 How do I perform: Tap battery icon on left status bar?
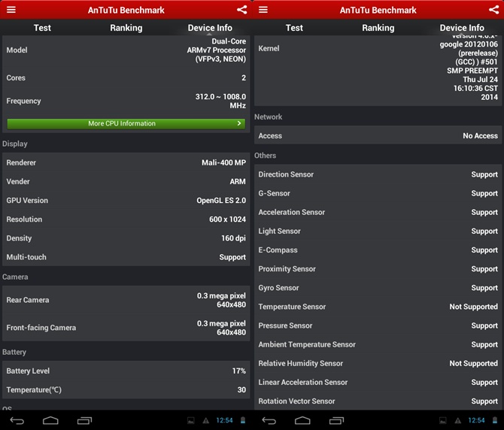click(x=243, y=420)
